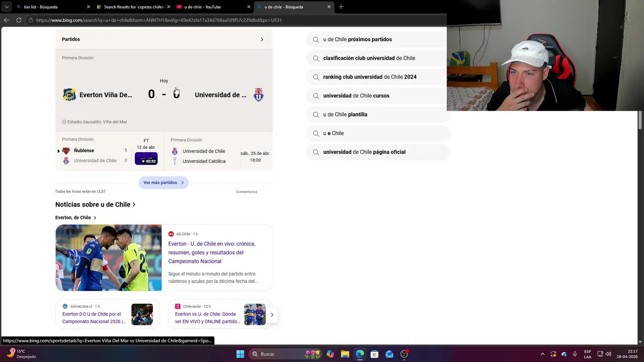Show hidden system tray icons

[542, 354]
